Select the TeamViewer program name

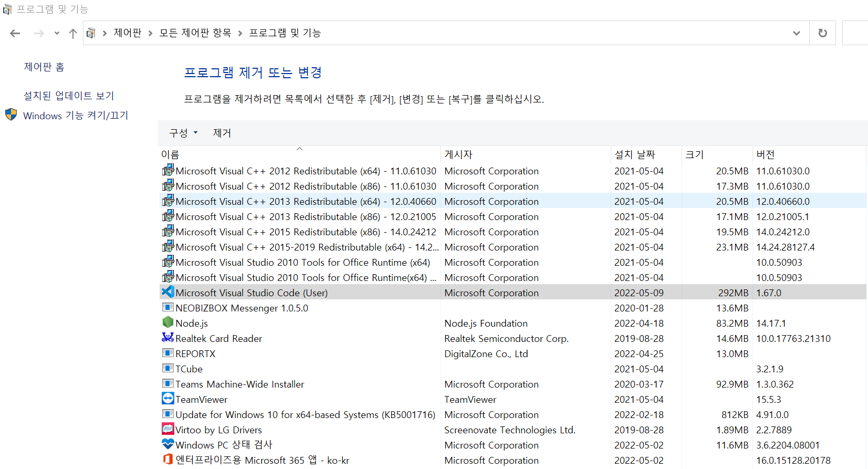(x=202, y=400)
